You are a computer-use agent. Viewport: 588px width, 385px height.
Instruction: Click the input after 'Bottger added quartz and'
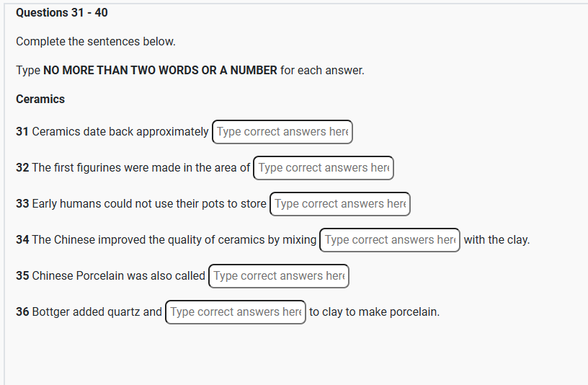coord(235,312)
